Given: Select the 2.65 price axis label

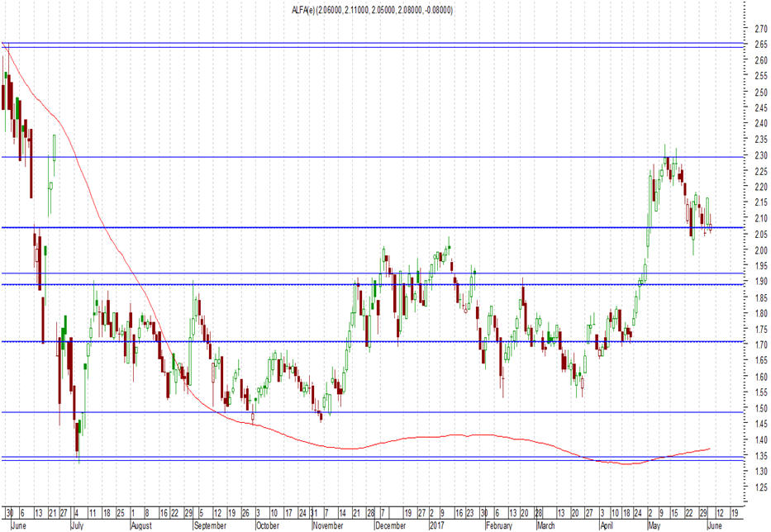Looking at the screenshot, I should pos(761,45).
